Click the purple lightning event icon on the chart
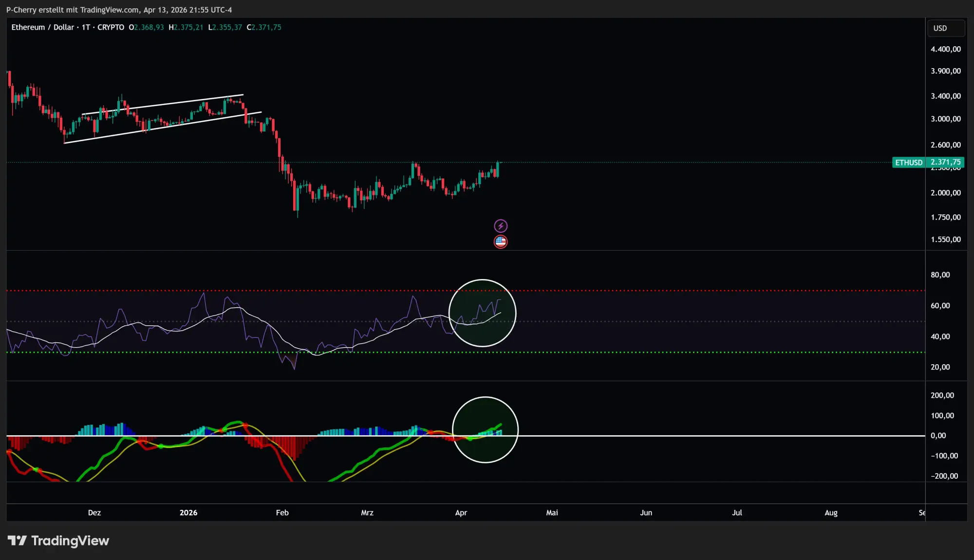The image size is (974, 560). tap(501, 225)
